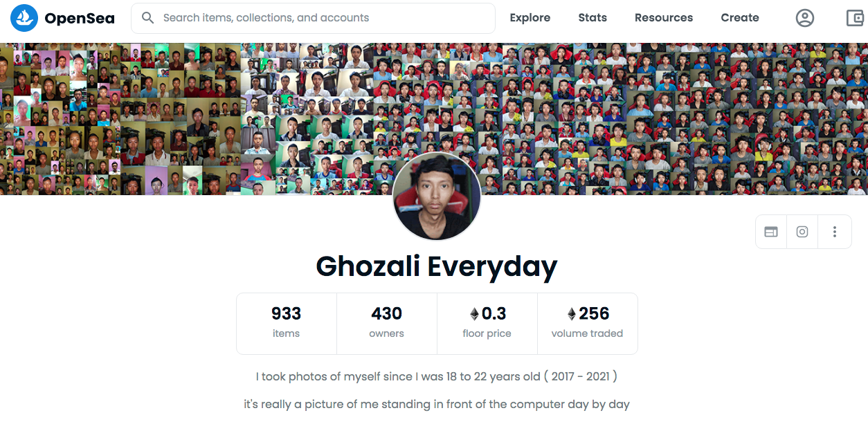Click the collection website icon button

pos(771,232)
